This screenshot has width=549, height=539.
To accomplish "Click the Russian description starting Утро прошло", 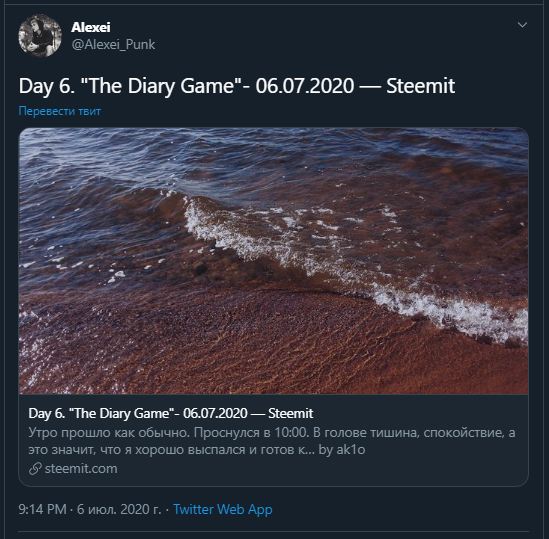I will coord(272,441).
